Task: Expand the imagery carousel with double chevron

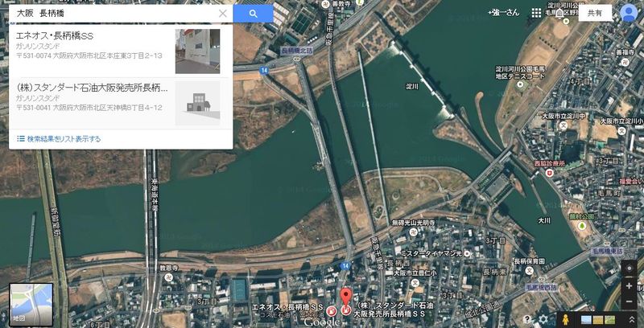Action: click(x=632, y=319)
